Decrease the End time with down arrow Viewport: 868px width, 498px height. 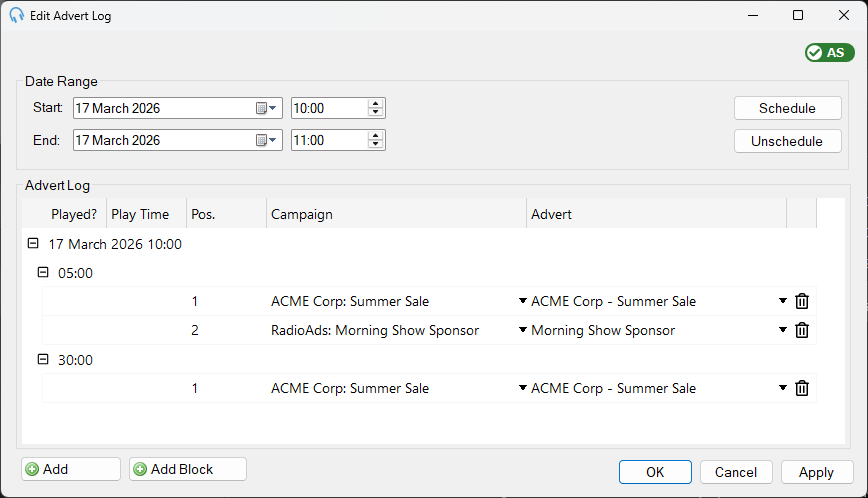(x=376, y=144)
